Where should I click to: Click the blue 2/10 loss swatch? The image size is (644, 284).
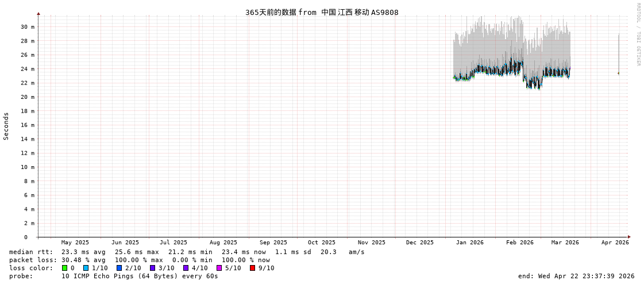(x=119, y=268)
